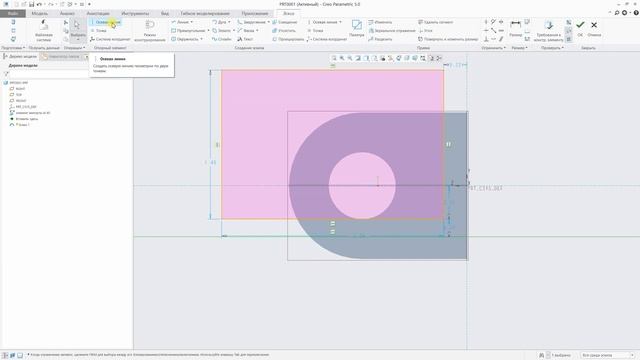Apply the Tangent constraint icon
The image size is (640, 360).
click(x=493, y=22)
